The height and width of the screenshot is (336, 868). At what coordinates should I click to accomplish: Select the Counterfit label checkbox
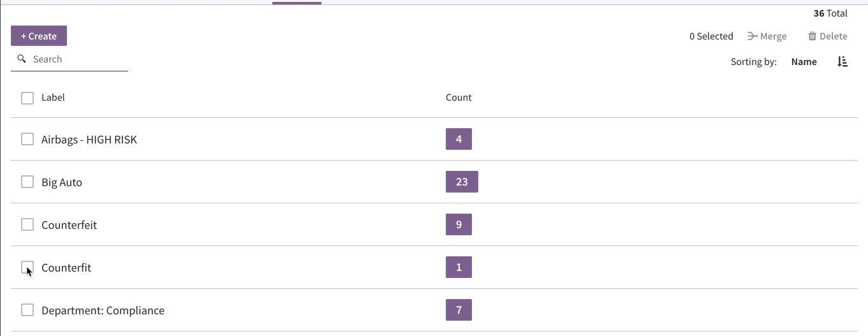point(27,267)
